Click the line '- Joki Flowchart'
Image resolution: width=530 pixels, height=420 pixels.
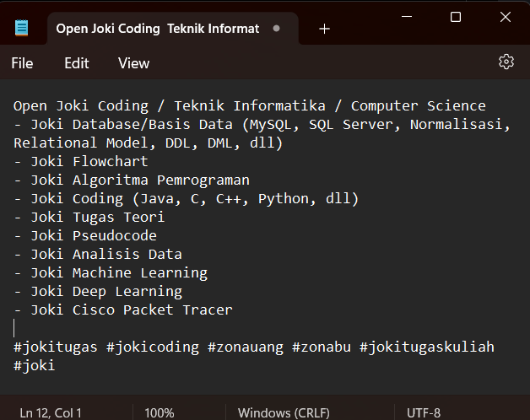pos(81,162)
